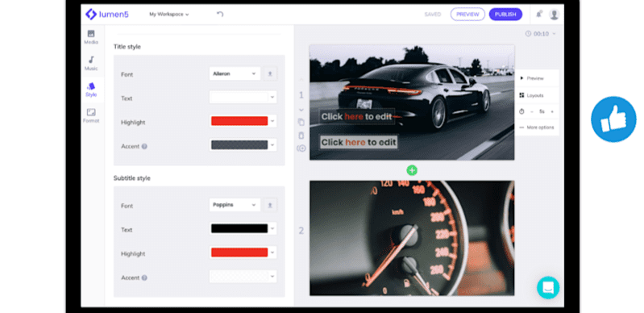Image resolution: width=644 pixels, height=313 pixels.
Task: Select the red Title Highlight color swatch
Action: 239,121
